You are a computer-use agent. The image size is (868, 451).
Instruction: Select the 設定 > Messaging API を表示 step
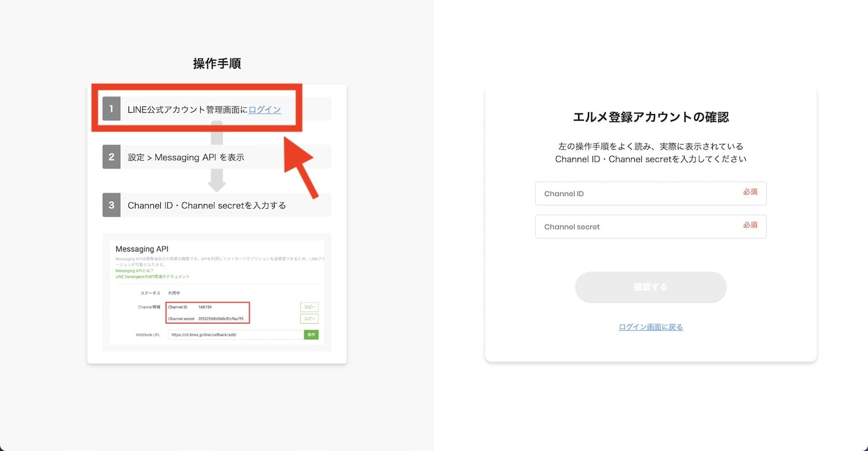217,157
